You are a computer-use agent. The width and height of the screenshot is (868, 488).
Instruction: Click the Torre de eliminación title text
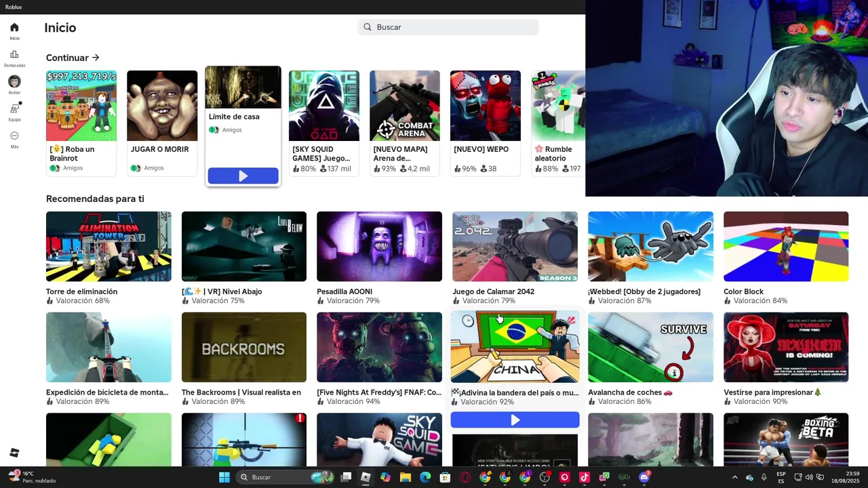81,291
